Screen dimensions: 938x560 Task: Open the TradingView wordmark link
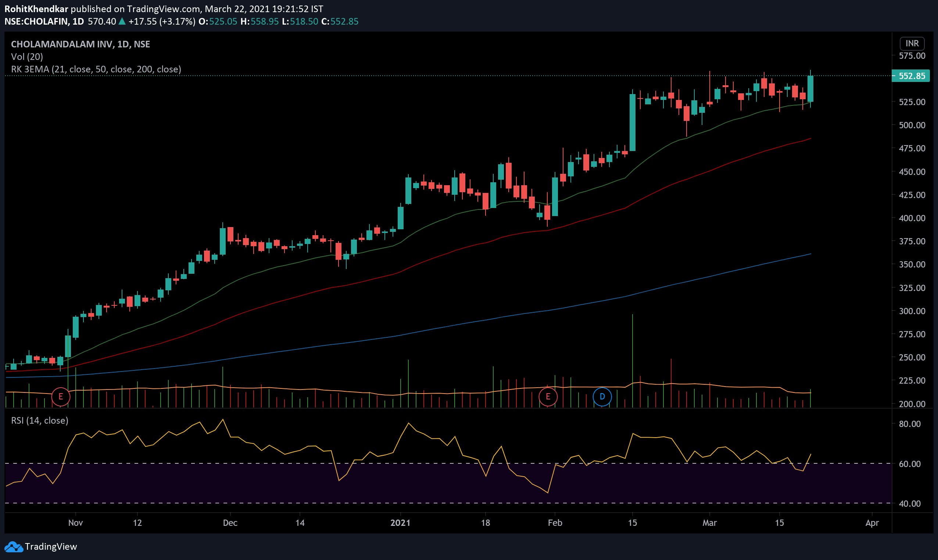point(51,546)
